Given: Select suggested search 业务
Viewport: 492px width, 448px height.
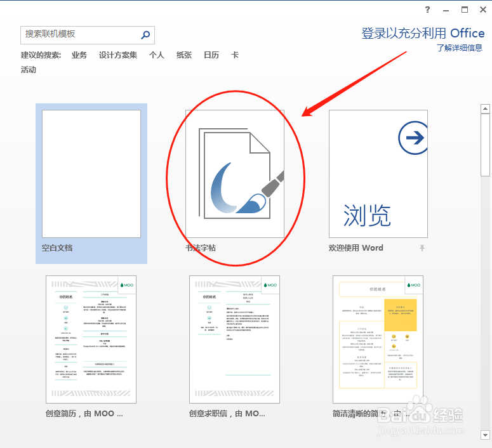Looking at the screenshot, I should pos(79,55).
